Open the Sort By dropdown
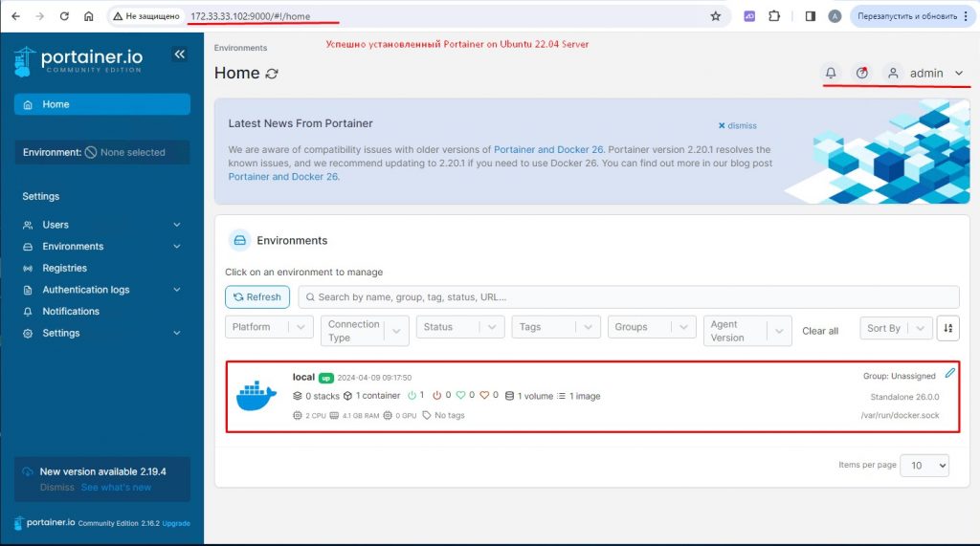 click(x=896, y=328)
